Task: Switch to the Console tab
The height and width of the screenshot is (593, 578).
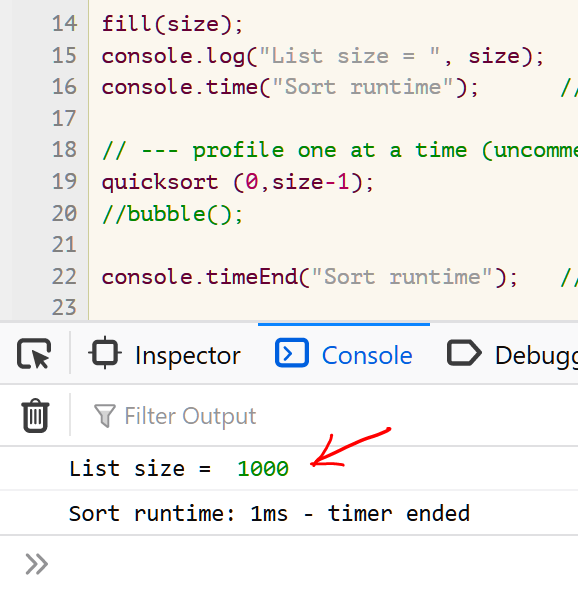Action: pos(344,354)
